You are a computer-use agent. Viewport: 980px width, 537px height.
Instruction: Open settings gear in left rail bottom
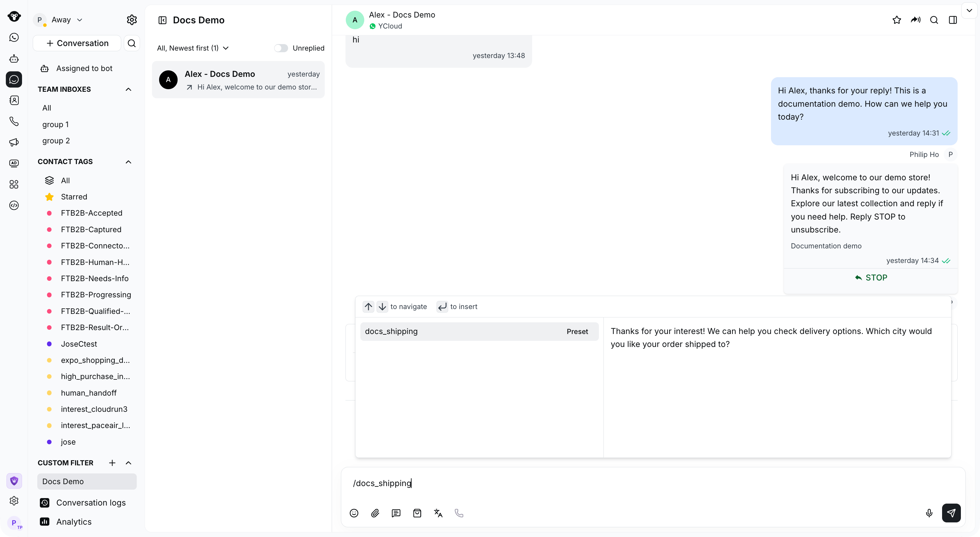[x=14, y=500]
